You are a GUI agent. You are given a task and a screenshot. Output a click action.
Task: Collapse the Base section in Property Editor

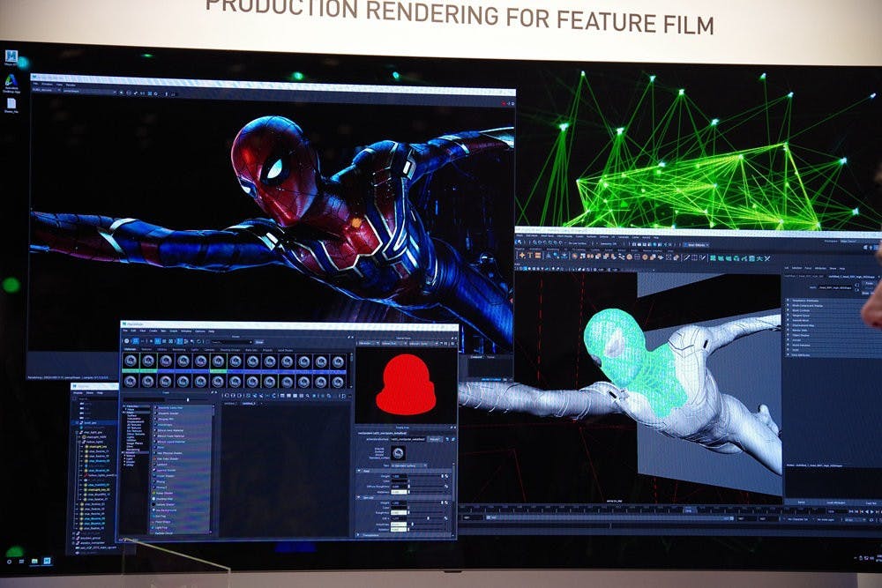[x=363, y=470]
